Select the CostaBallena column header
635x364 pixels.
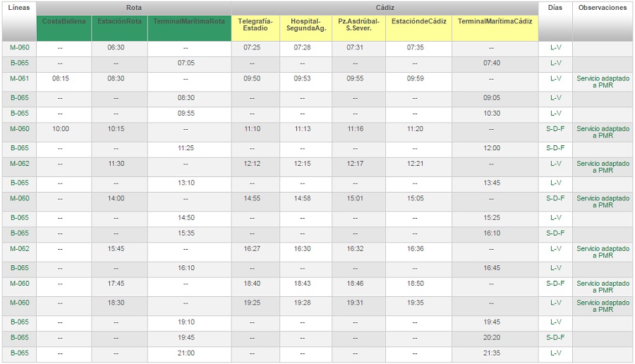64,22
